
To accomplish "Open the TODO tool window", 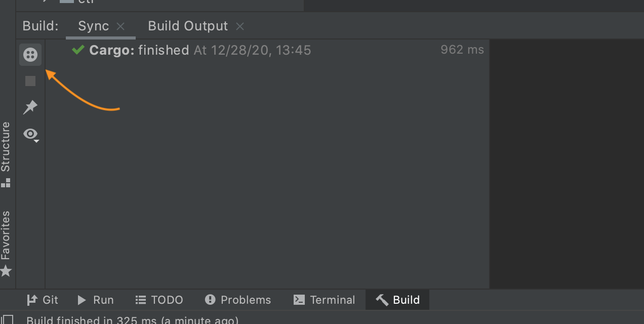I will pyautogui.click(x=159, y=300).
